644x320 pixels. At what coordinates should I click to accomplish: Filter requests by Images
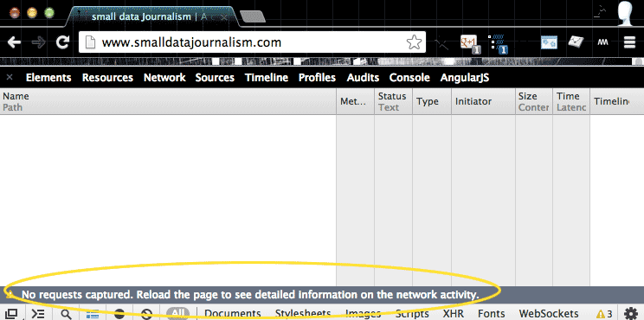363,314
